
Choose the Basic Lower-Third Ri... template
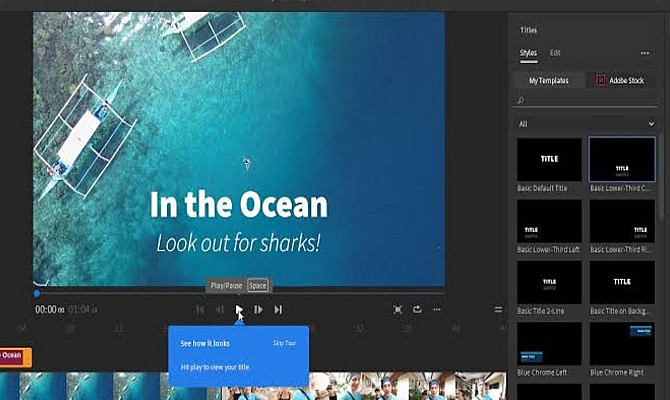(622, 221)
